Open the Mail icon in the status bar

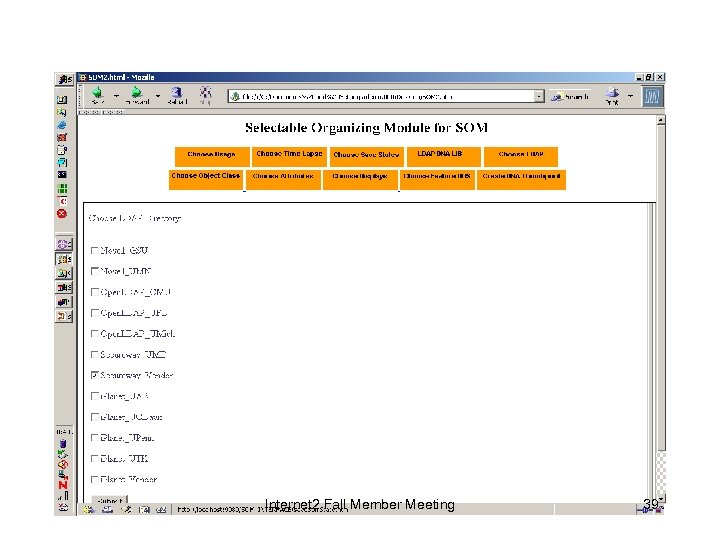107,510
